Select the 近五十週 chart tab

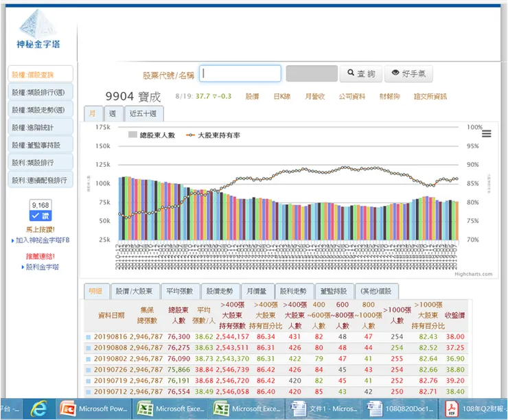[144, 114]
